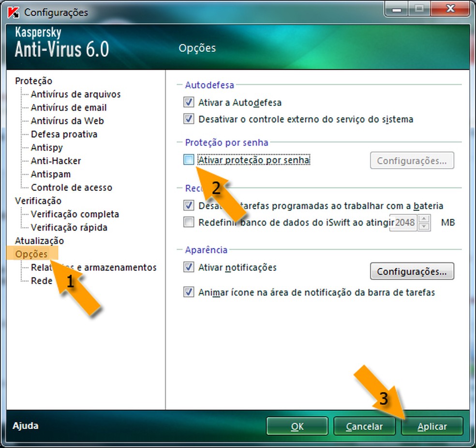This screenshot has width=476, height=448.
Task: Toggle Ativar notificações checkbox
Action: [189, 267]
